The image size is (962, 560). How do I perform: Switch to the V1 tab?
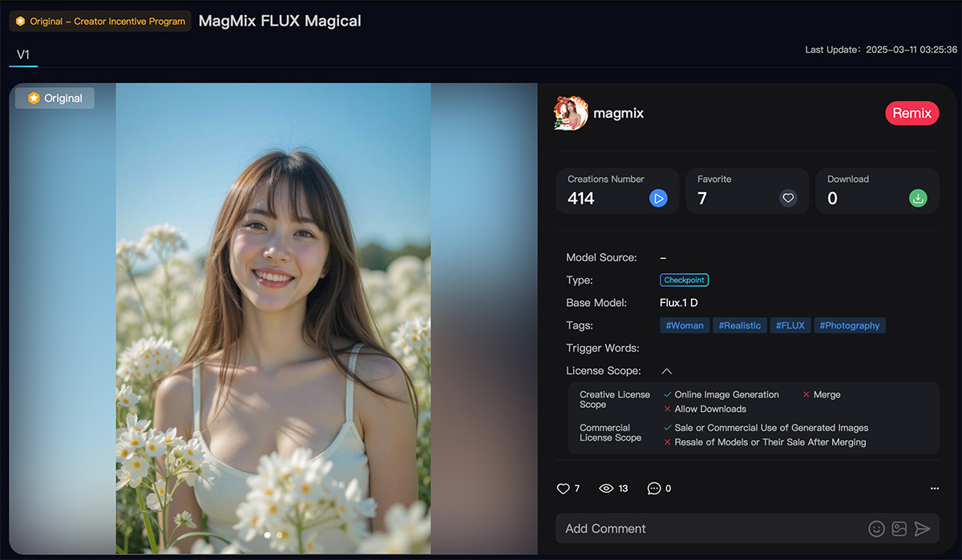[x=23, y=54]
